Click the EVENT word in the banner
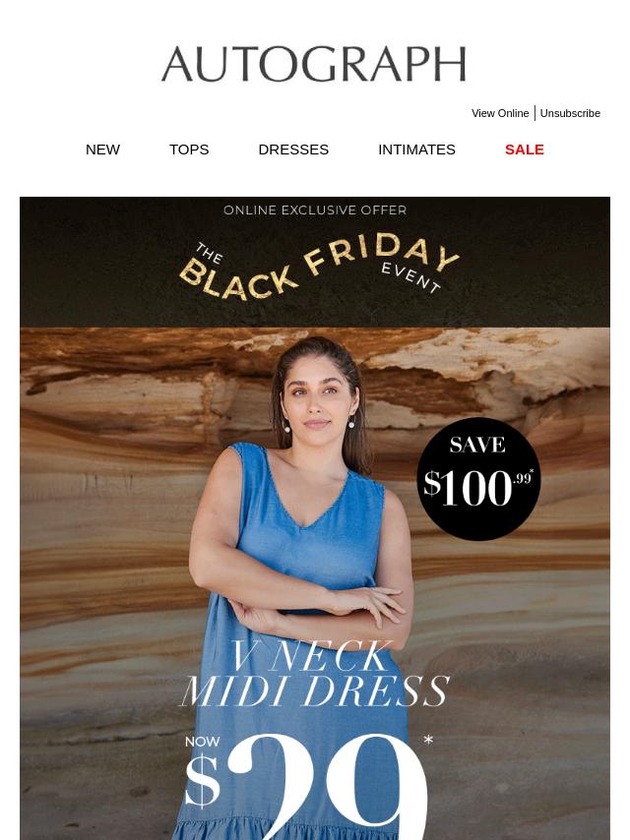The image size is (630, 840). 411,277
